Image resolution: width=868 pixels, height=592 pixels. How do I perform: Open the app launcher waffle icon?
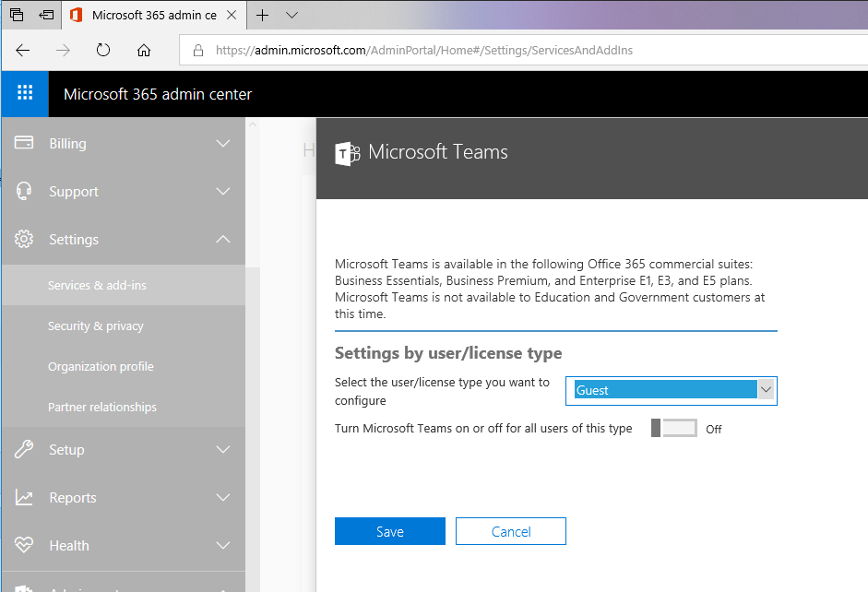[x=25, y=93]
